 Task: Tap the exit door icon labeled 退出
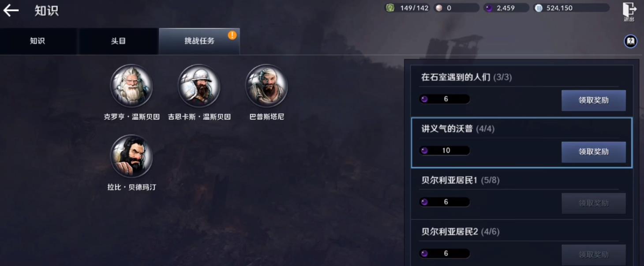click(x=629, y=11)
